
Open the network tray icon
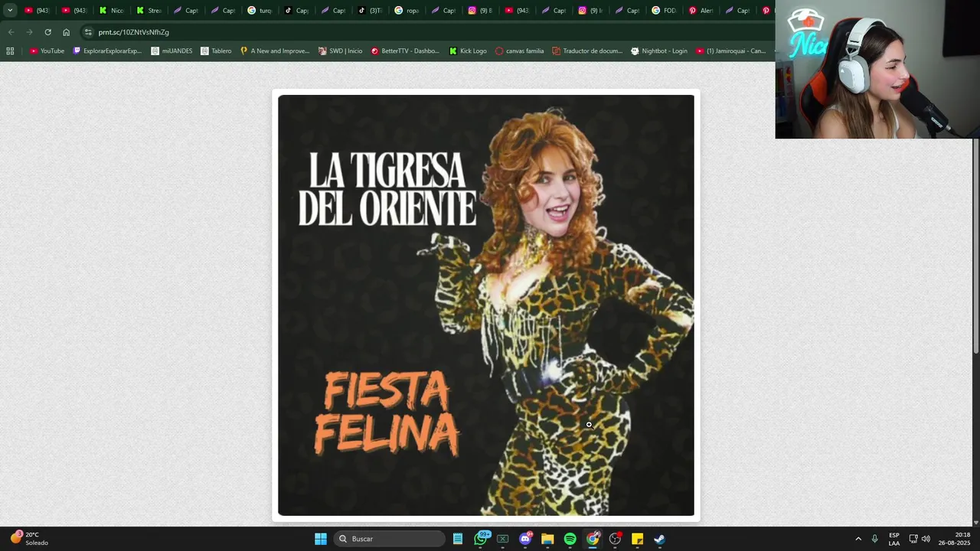913,539
